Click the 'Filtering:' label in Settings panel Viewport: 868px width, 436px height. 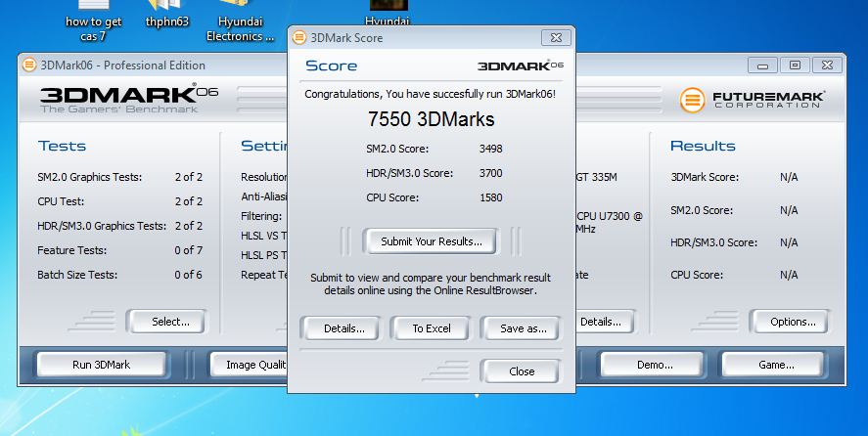(261, 216)
